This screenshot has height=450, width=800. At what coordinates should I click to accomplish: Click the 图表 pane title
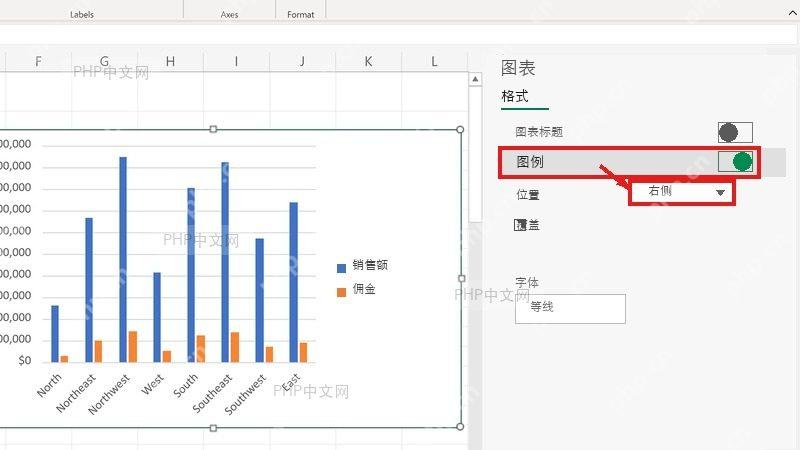[518, 68]
